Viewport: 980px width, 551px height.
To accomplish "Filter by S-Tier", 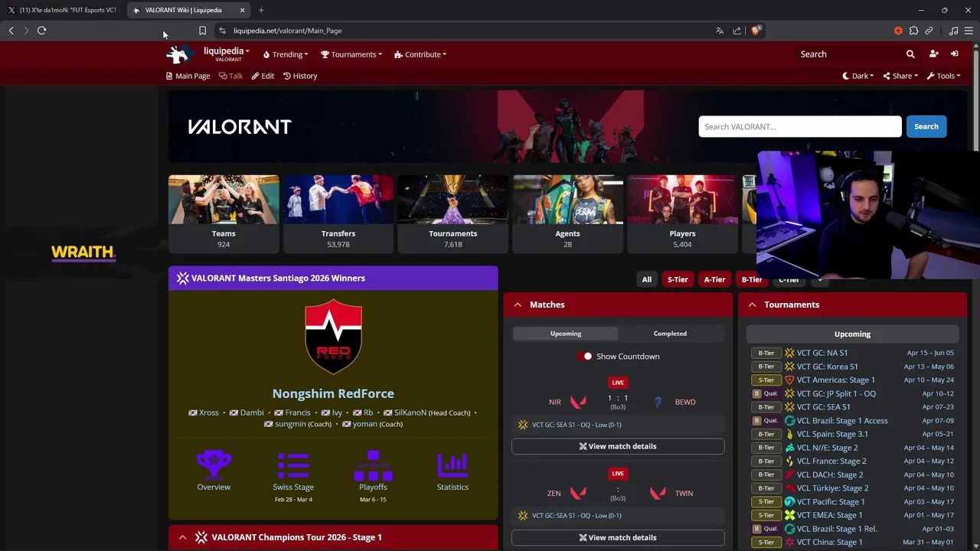I will [x=678, y=279].
